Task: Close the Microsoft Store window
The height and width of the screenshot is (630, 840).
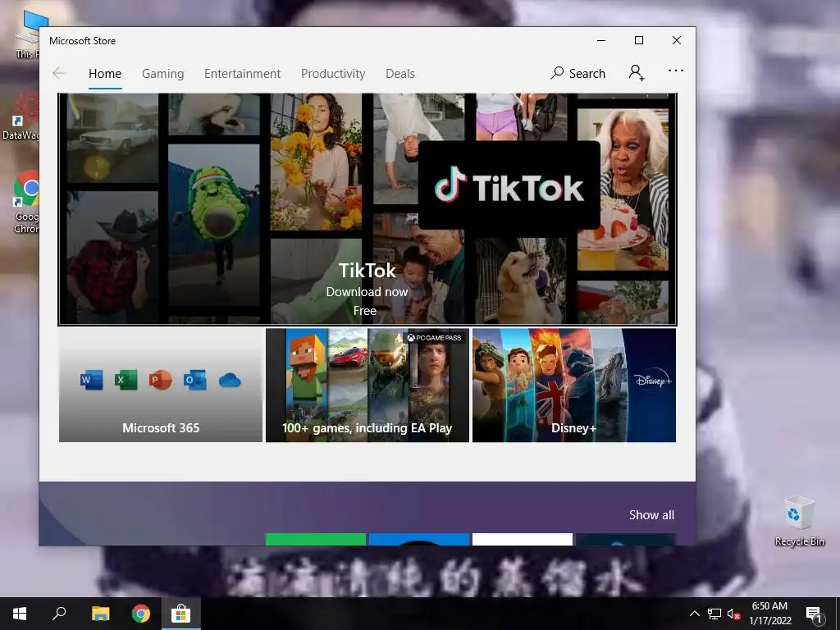Action: pos(677,41)
